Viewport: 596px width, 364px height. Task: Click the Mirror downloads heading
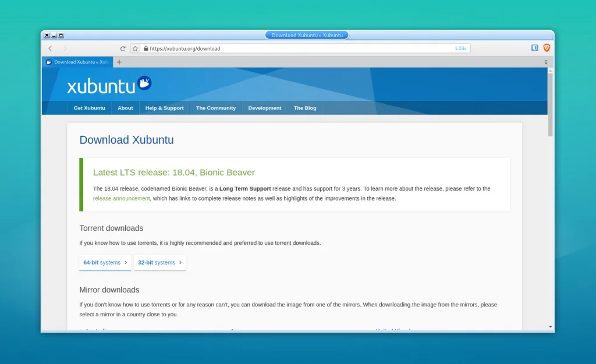[x=109, y=290]
